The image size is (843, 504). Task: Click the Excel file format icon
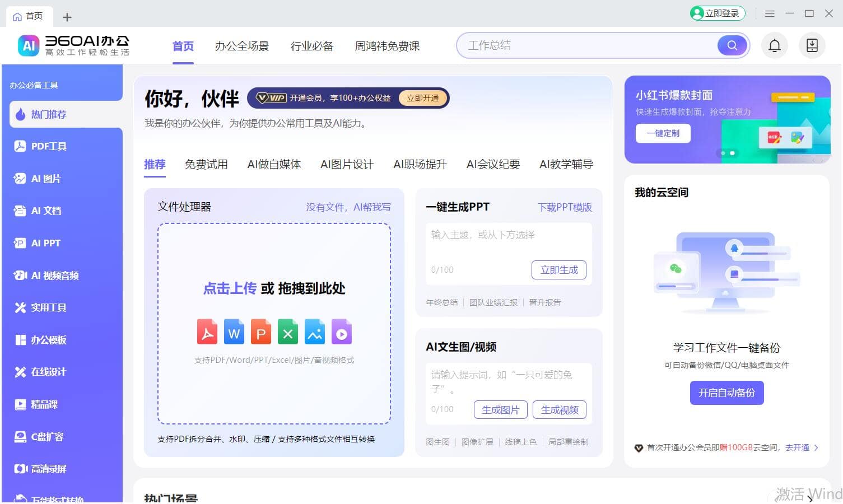coord(288,332)
